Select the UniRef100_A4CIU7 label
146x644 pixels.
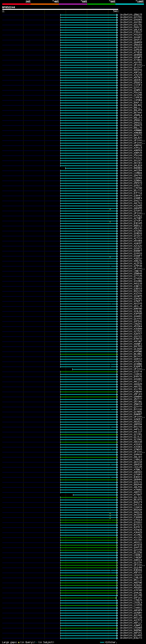click(131, 432)
